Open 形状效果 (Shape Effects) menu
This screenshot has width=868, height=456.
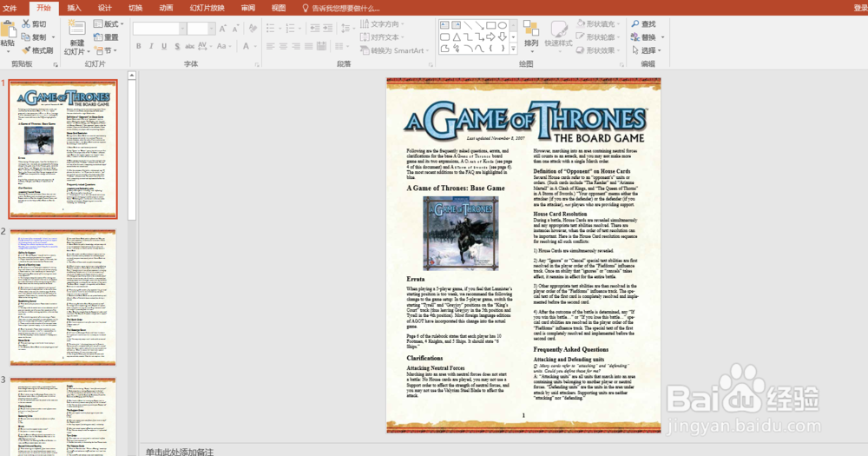pyautogui.click(x=598, y=50)
